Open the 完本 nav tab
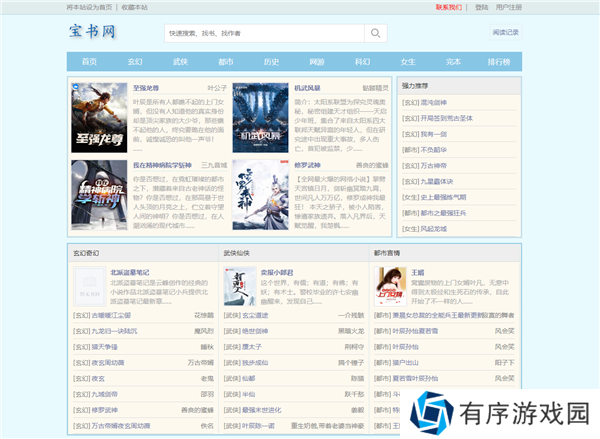Viewport: 600px width, 439px height. click(x=453, y=62)
